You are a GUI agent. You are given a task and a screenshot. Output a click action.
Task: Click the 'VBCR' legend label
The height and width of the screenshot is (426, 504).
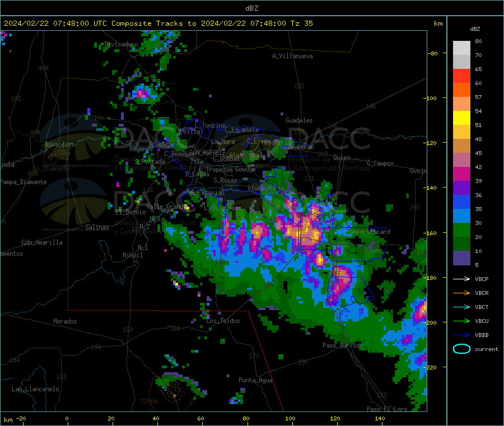click(x=482, y=293)
